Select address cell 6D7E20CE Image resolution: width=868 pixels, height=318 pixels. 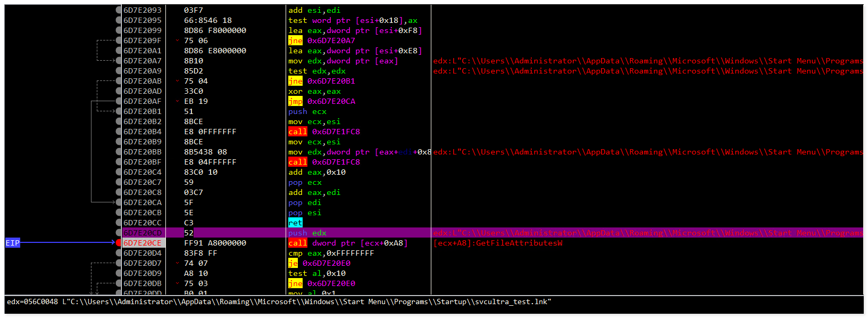click(x=143, y=243)
